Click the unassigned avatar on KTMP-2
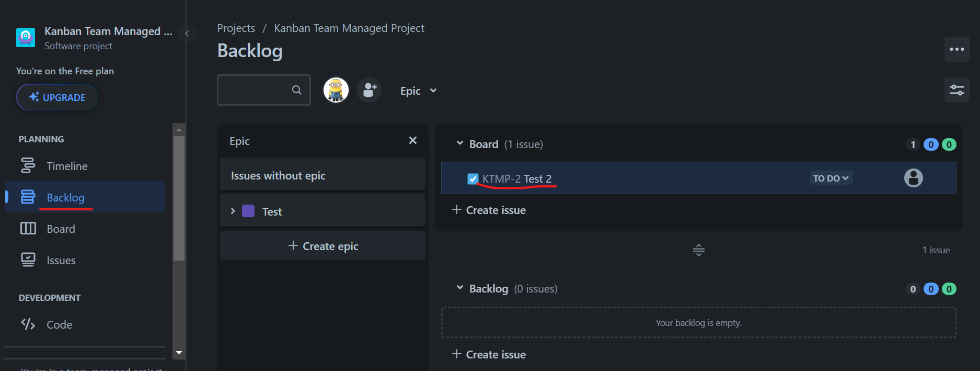 [913, 178]
